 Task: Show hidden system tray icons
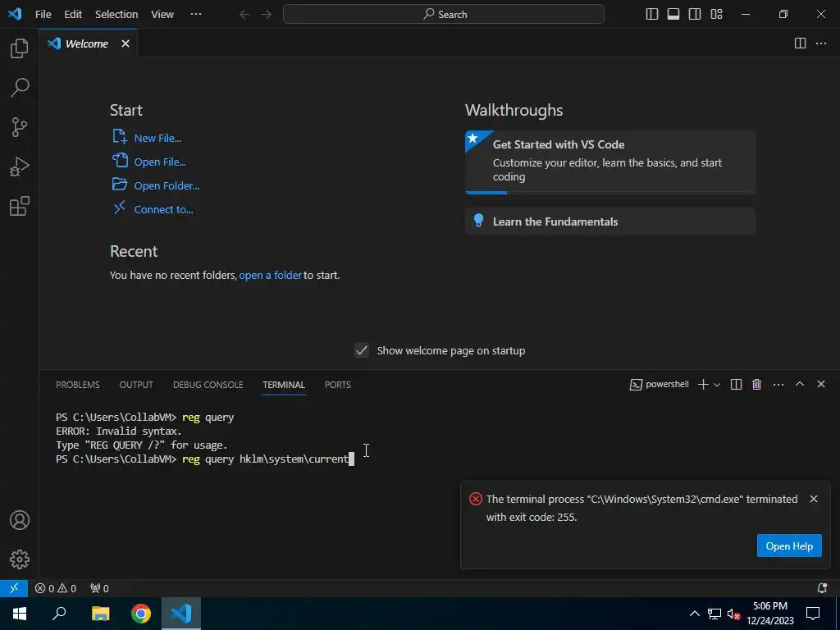pyautogui.click(x=694, y=614)
